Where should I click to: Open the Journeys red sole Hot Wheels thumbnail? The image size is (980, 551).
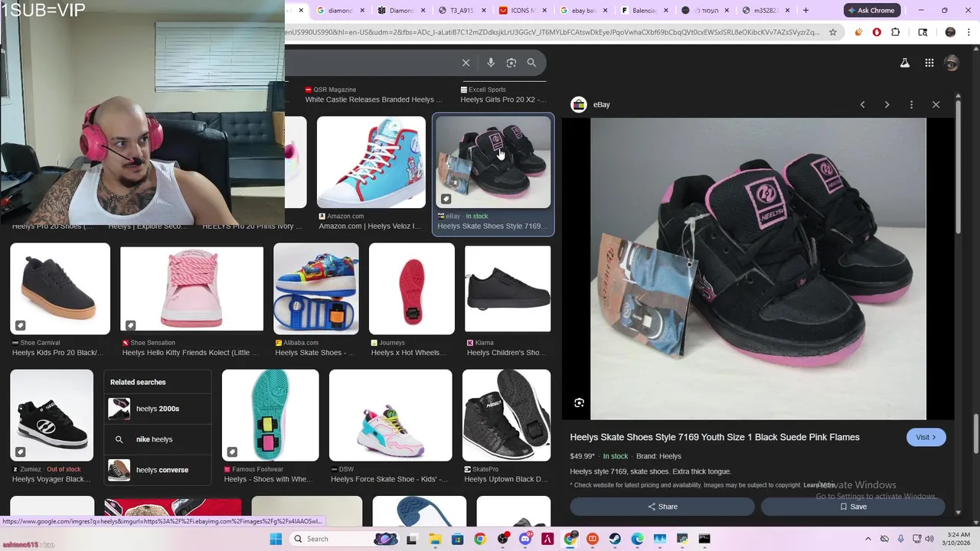(412, 289)
